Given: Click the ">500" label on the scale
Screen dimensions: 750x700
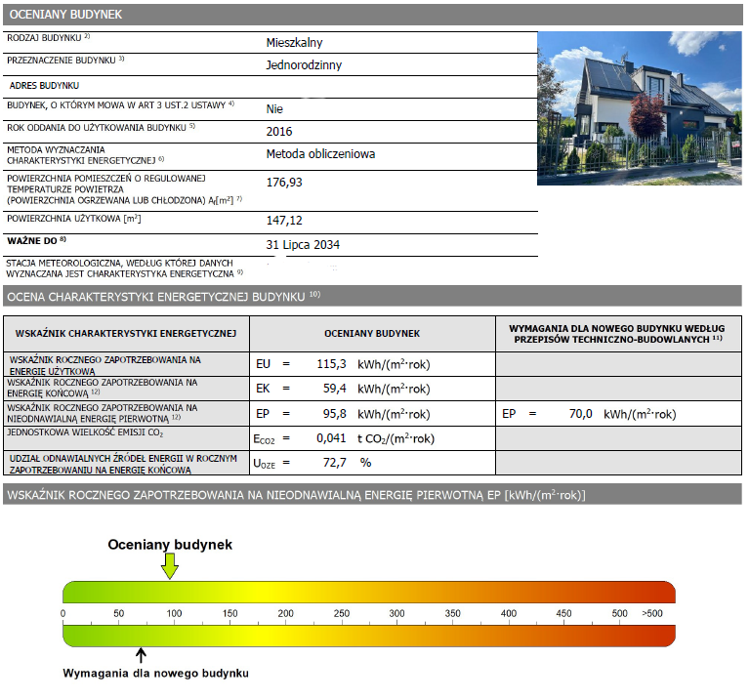Looking at the screenshot, I should coord(651,613).
